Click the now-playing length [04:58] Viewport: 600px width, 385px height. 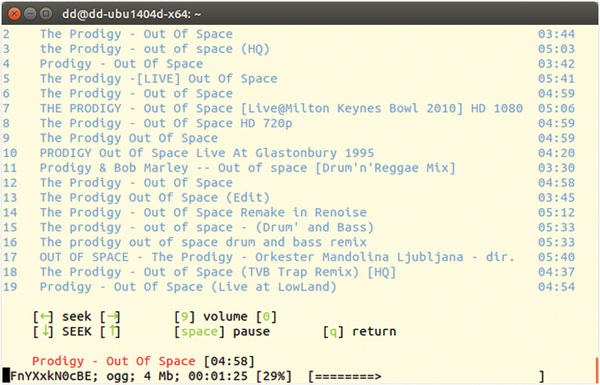coord(229,361)
